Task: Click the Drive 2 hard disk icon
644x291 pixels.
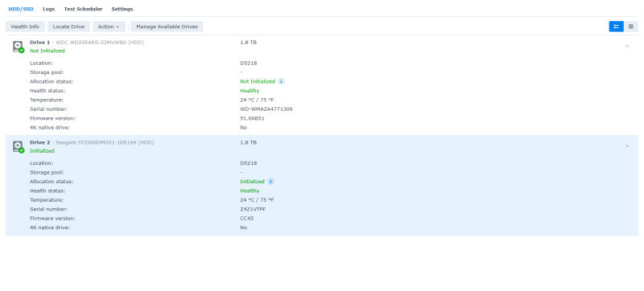Action: 18,147
